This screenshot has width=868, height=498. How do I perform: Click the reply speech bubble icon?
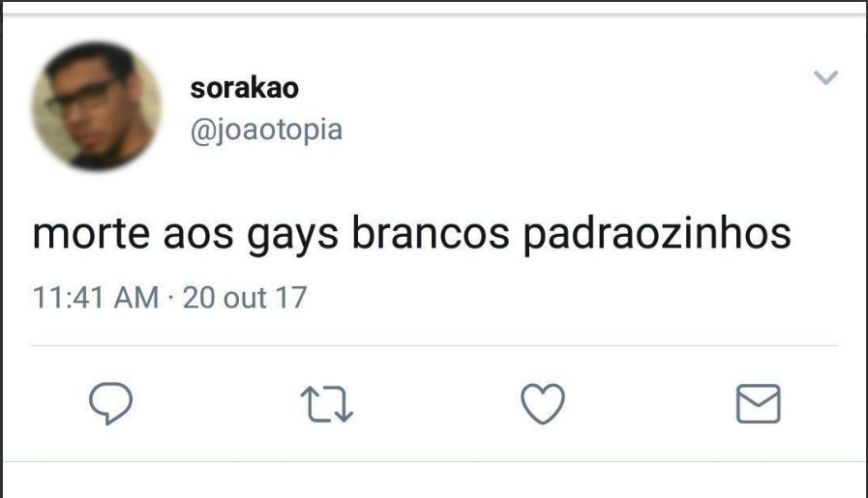(x=110, y=403)
